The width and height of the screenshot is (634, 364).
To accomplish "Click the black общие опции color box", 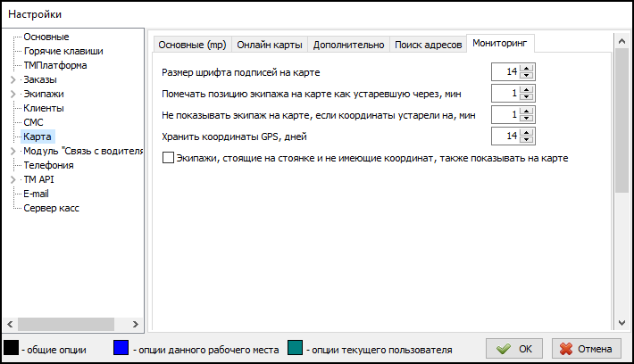I will tap(11, 349).
